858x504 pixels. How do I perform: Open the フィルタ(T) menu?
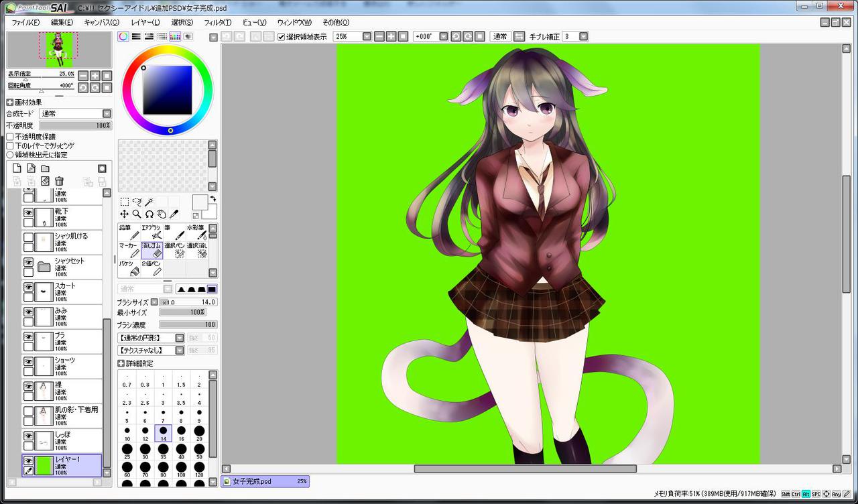click(218, 22)
